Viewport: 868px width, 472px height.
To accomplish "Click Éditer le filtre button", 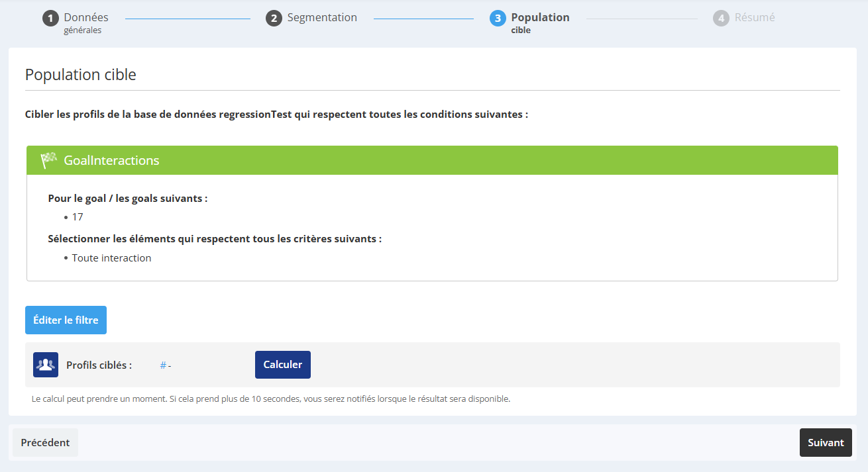I will pyautogui.click(x=66, y=320).
